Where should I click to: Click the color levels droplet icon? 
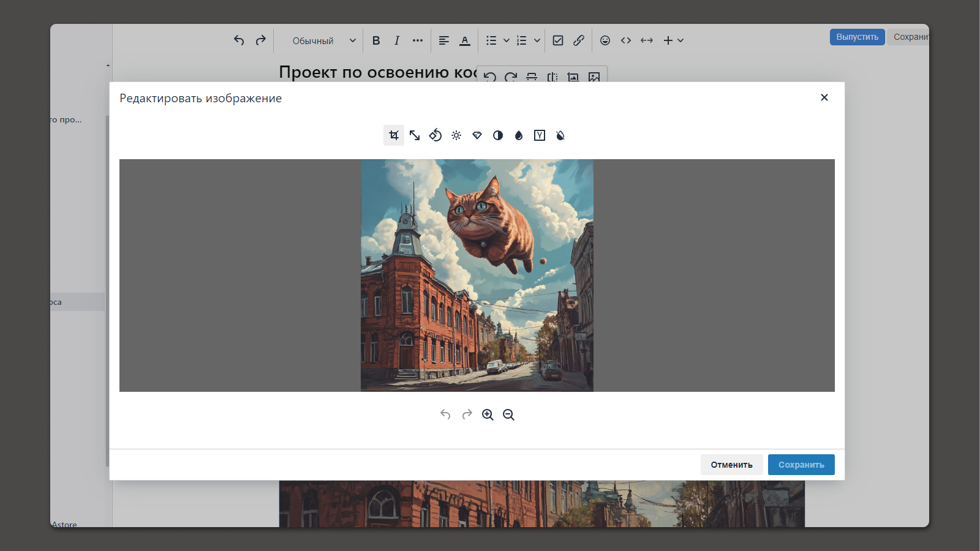click(519, 135)
